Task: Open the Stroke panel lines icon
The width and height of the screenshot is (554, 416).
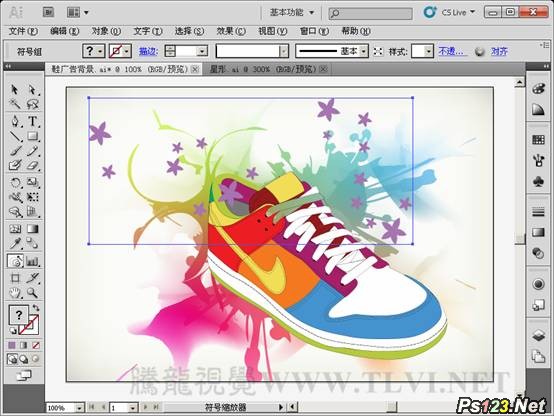Action: 538,212
